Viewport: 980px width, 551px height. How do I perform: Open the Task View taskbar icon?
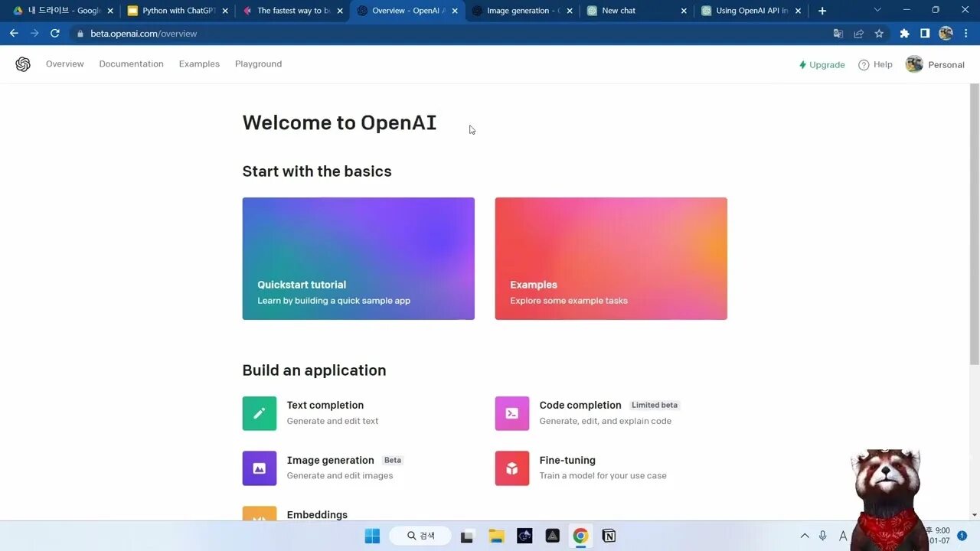pyautogui.click(x=467, y=536)
